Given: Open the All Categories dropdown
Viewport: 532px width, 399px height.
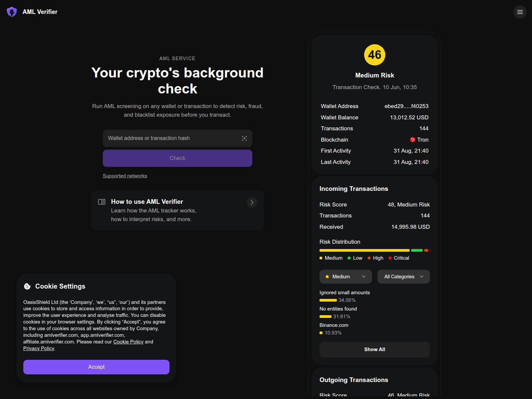Looking at the screenshot, I should [x=403, y=277].
